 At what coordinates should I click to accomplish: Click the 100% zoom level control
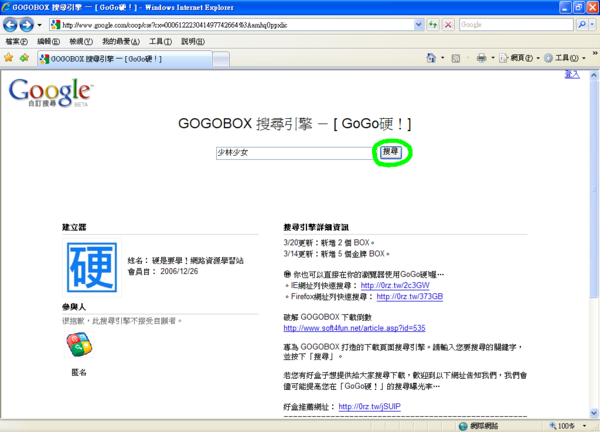[562, 426]
